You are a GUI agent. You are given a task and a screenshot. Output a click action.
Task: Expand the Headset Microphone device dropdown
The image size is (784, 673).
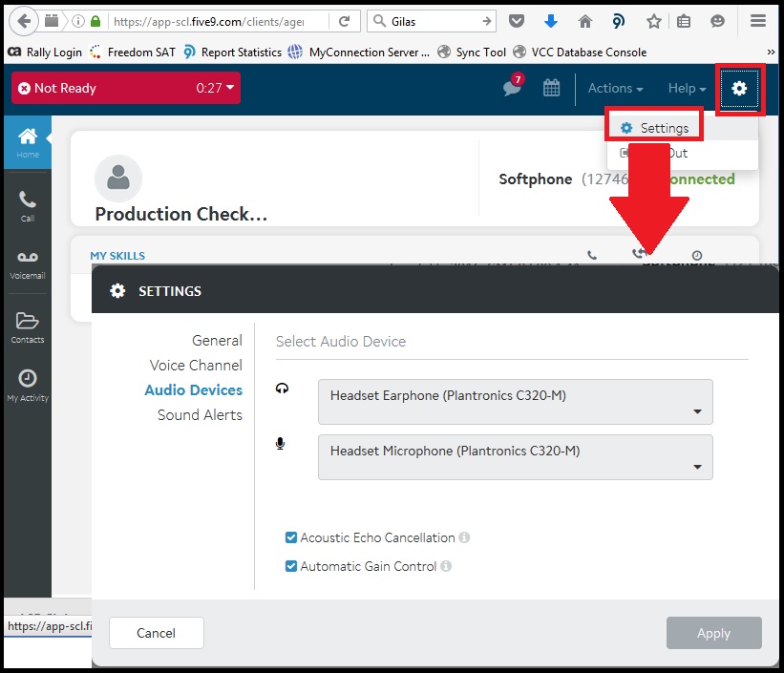click(x=516, y=457)
